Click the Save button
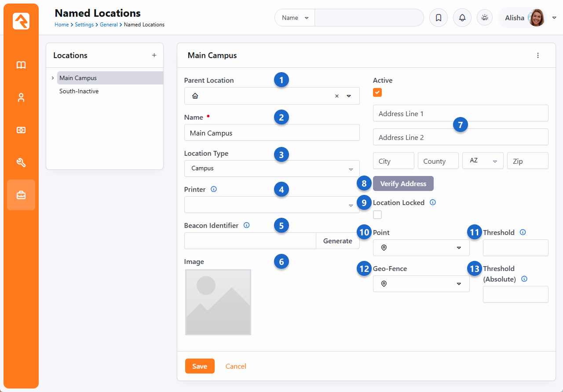 [200, 366]
